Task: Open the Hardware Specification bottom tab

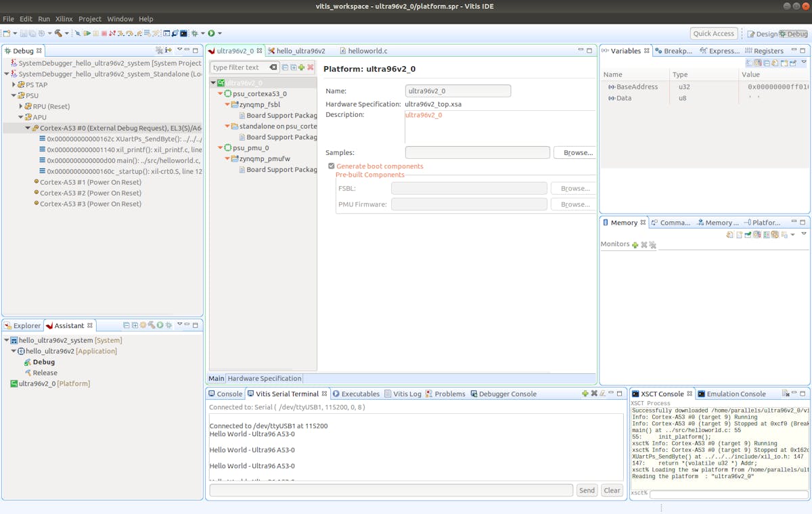Action: [264, 379]
